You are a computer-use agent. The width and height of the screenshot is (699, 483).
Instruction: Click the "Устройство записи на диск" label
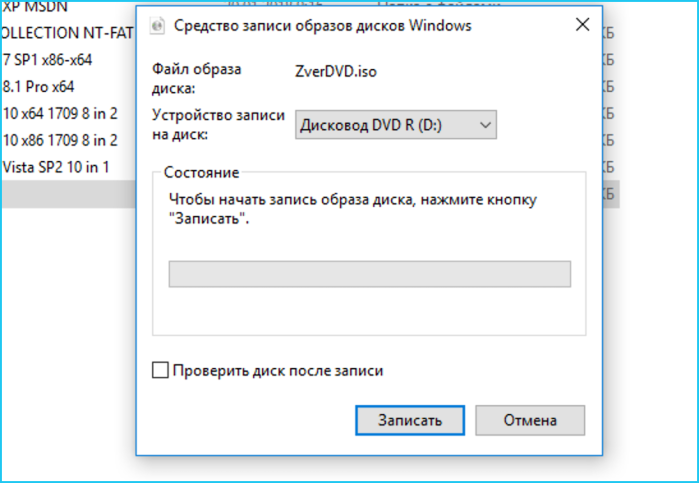pos(218,124)
